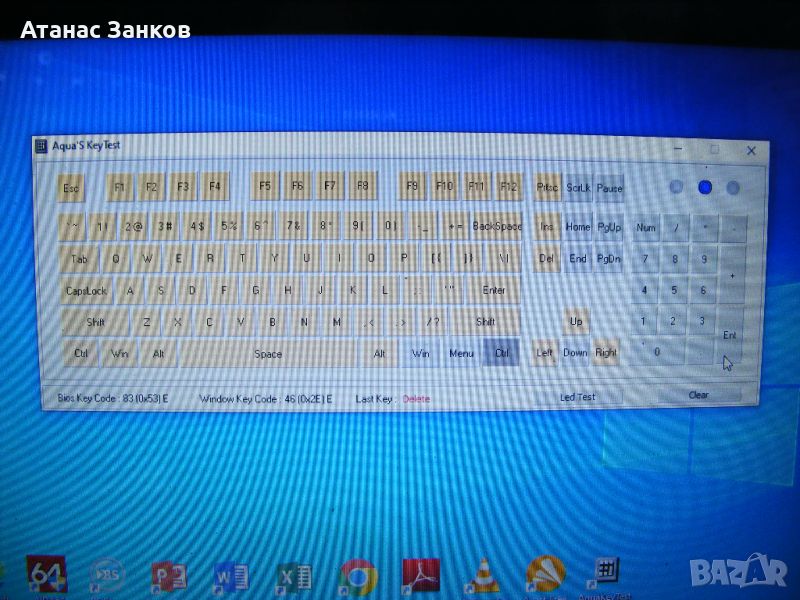The width and height of the screenshot is (800, 600).
Task: Click the Tab key tile
Action: click(79, 259)
